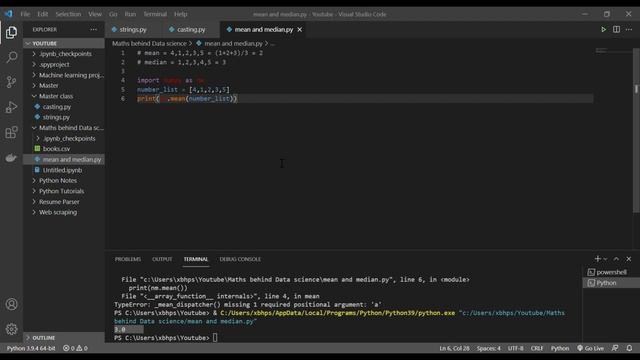The image size is (640, 360).
Task: Open the Docker view in activity bar
Action: (x=11, y=158)
